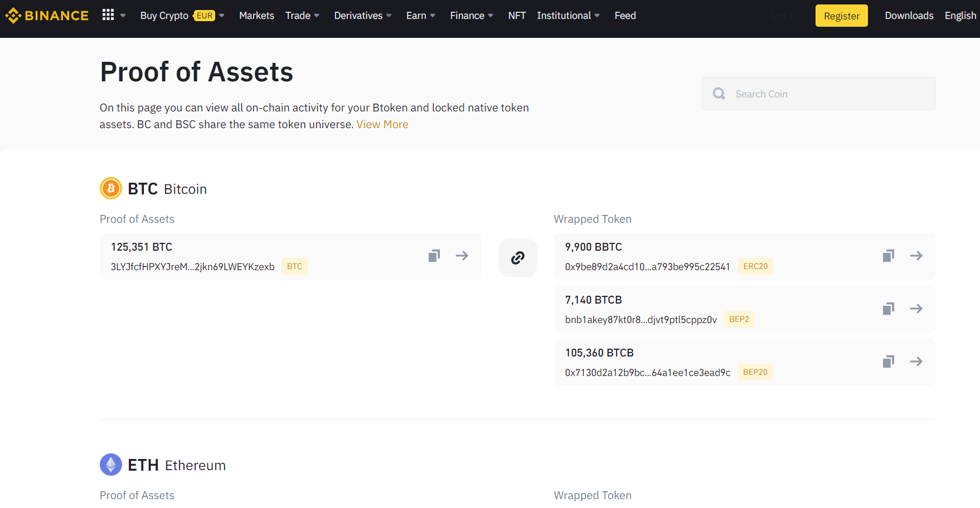Open the Earn menu

tap(416, 16)
